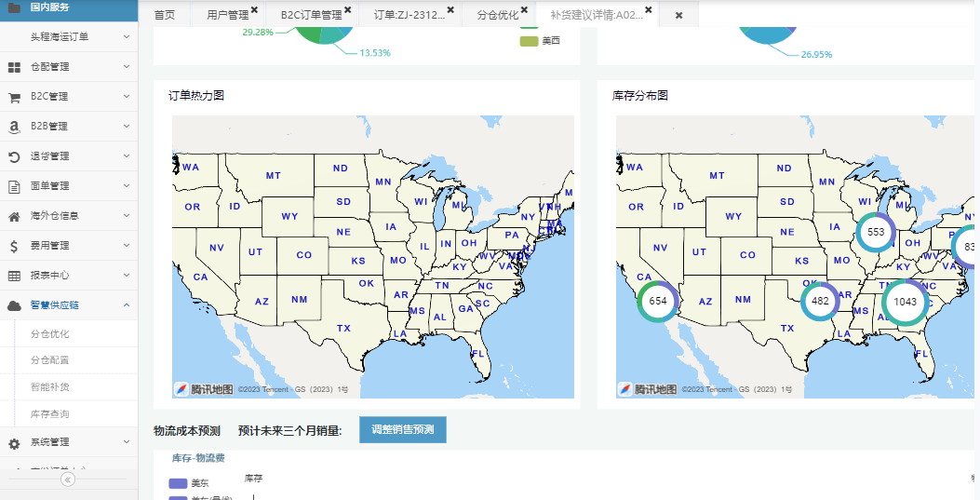Viewport: 980px width, 500px height.
Task: Click the 553 inventory ring near Illinois
Action: [x=876, y=232]
